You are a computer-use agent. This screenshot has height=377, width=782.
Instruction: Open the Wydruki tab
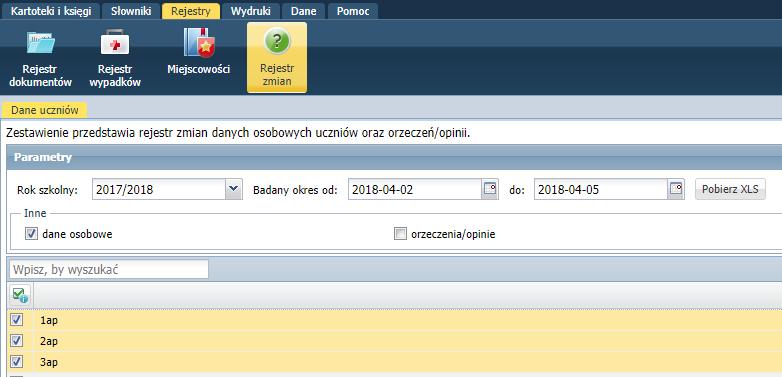250,11
